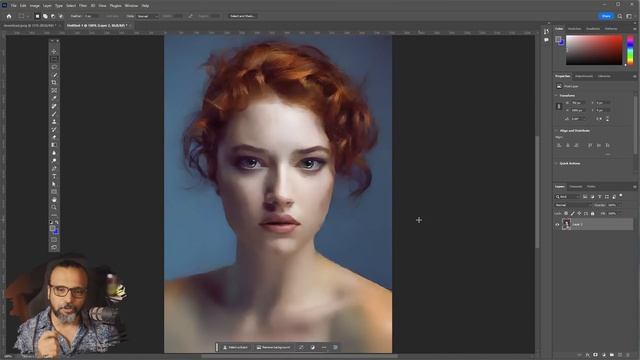Select the Frame tool
The height and width of the screenshot is (360, 640).
coord(54,91)
